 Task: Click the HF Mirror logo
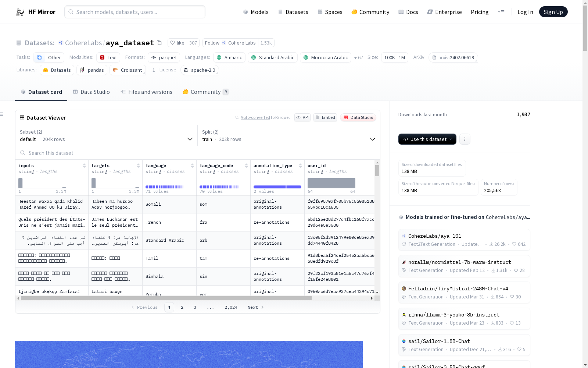pyautogui.click(x=36, y=12)
